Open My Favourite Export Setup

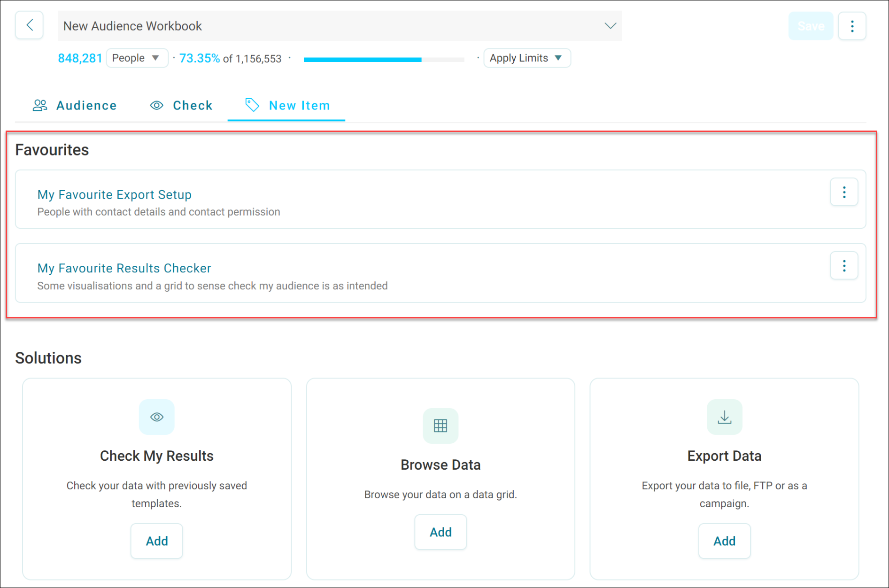114,194
